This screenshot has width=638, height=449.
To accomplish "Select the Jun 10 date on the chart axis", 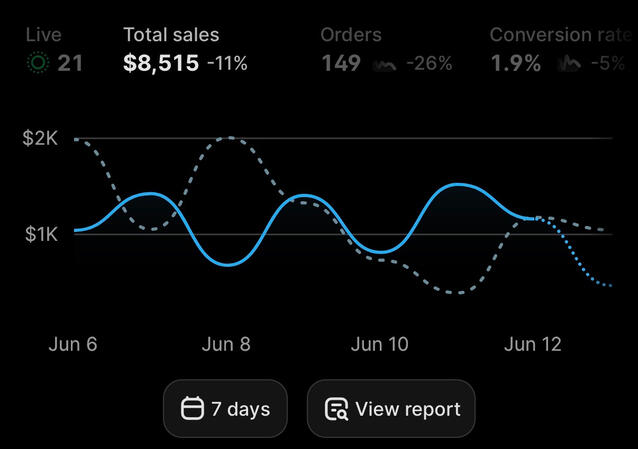I will 379,344.
